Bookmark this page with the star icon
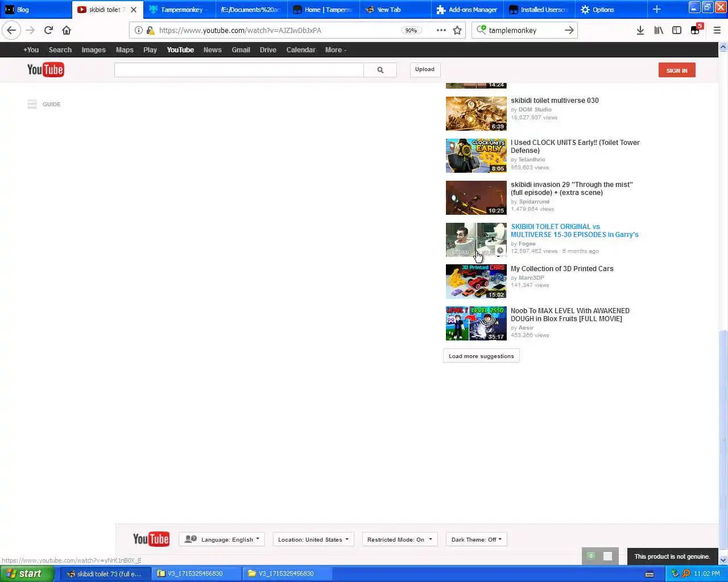This screenshot has width=728, height=582. point(457,30)
